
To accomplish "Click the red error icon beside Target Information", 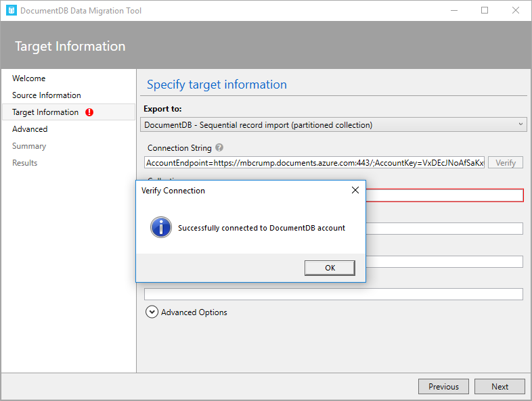I will point(89,112).
